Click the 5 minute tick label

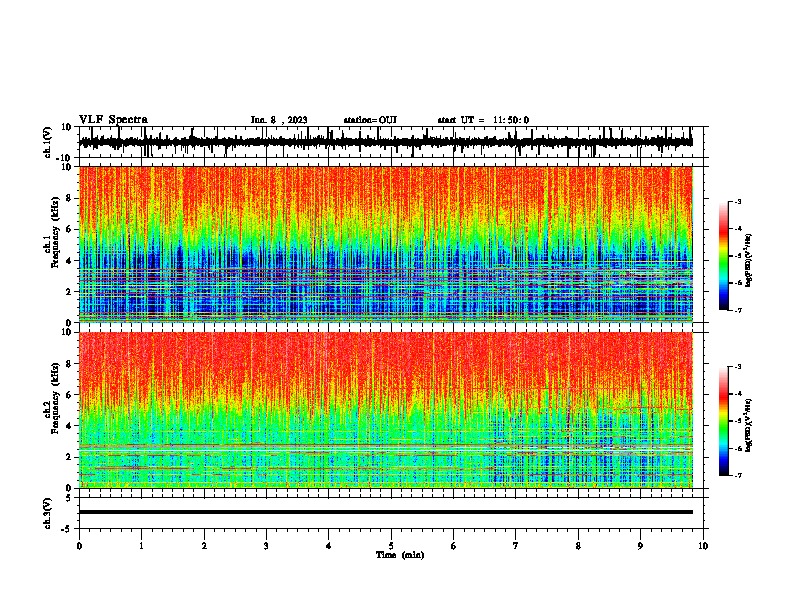coord(391,546)
